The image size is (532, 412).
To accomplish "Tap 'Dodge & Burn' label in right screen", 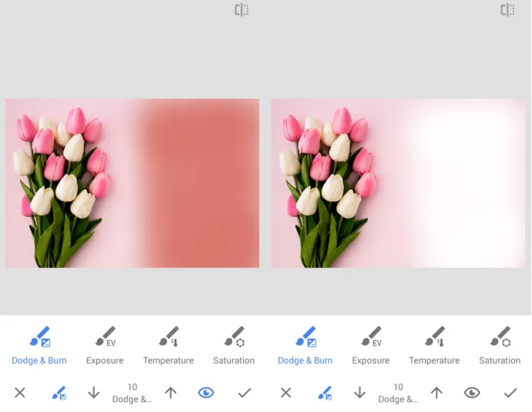I will (305, 360).
